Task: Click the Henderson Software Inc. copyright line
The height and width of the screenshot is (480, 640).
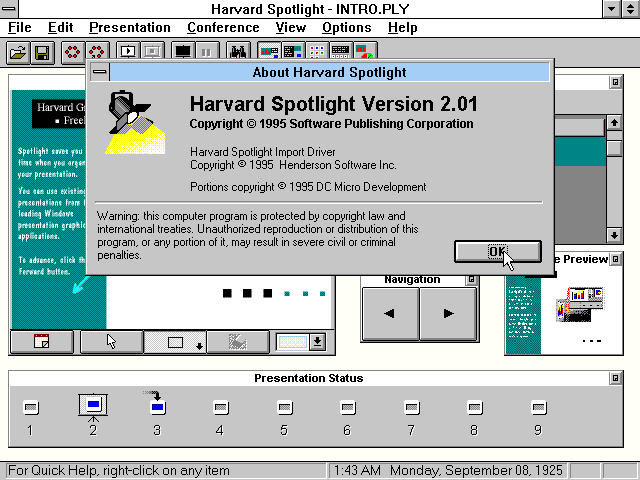Action: 293,165
